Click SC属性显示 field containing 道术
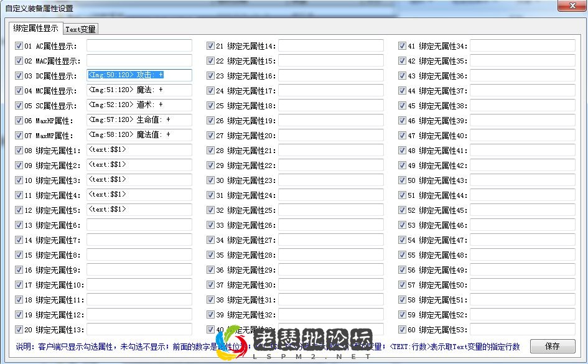Viewport: 588px width, 364px height. (x=139, y=105)
